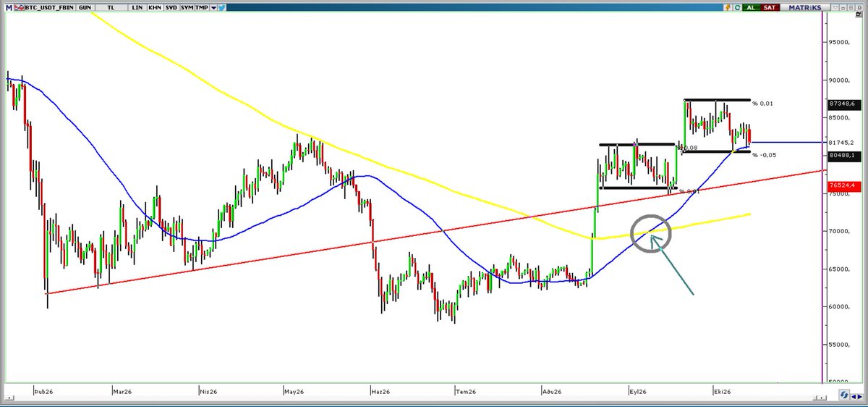Click the Eyl26 date axis label

click(637, 391)
